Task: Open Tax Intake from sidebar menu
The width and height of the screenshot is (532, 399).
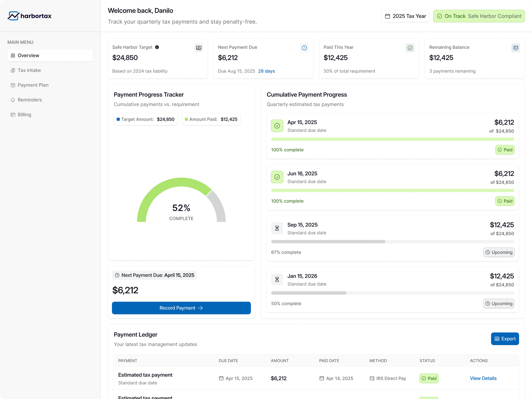Action: tap(29, 70)
